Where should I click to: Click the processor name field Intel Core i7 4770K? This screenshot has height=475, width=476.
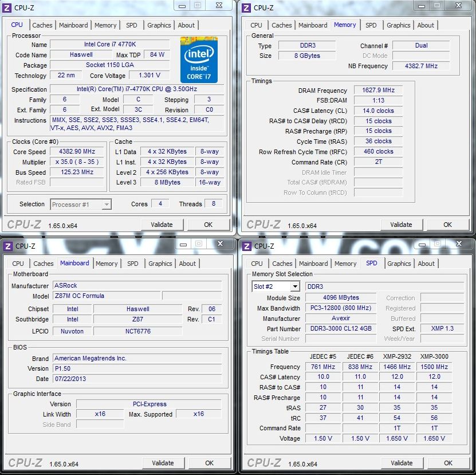[110, 44]
